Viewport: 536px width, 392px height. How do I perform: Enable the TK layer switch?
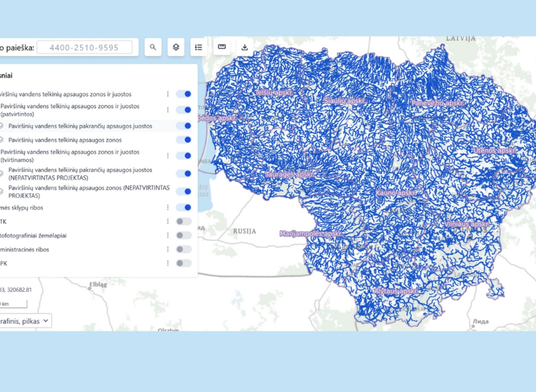point(184,222)
